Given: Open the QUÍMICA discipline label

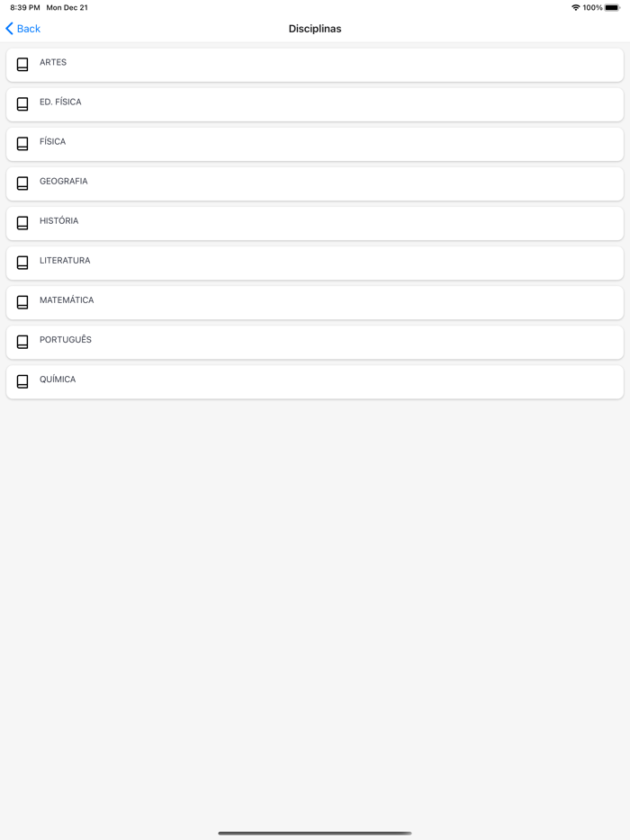Looking at the screenshot, I should click(58, 380).
